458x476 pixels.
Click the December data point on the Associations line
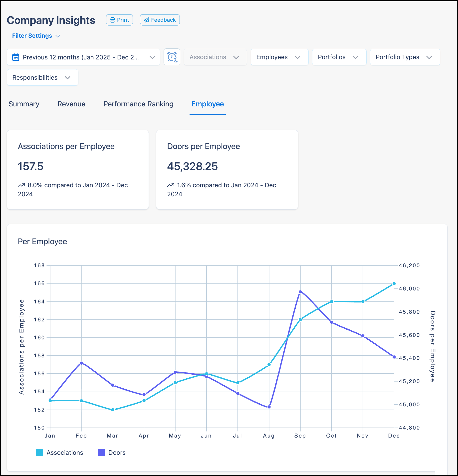pyautogui.click(x=394, y=283)
